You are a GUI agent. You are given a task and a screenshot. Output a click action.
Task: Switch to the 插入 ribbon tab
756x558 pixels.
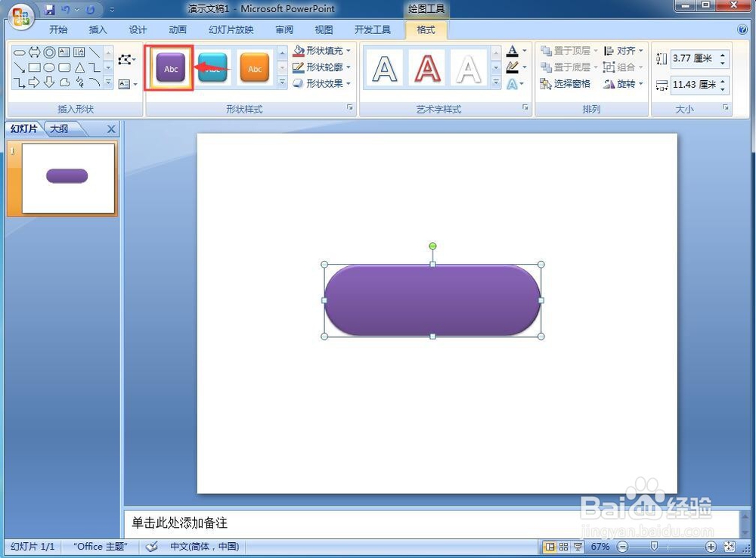pos(98,29)
